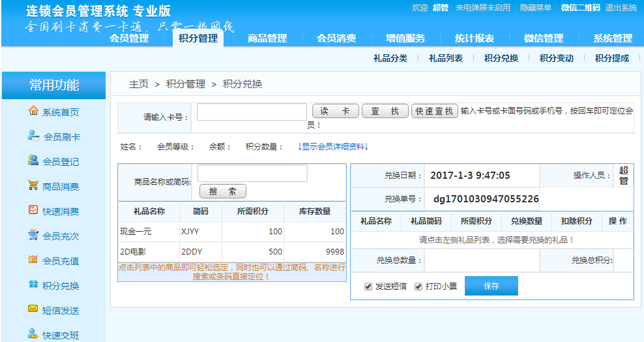Click the 会员充次 sidebar icon
Viewport: 644px width, 342px height.
tap(33, 235)
